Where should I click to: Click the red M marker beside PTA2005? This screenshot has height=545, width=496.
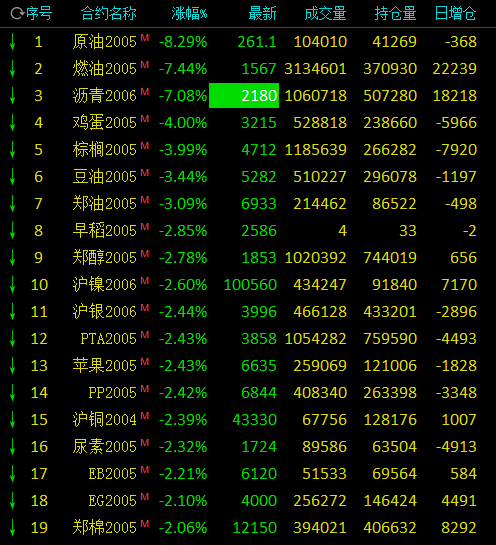145,334
